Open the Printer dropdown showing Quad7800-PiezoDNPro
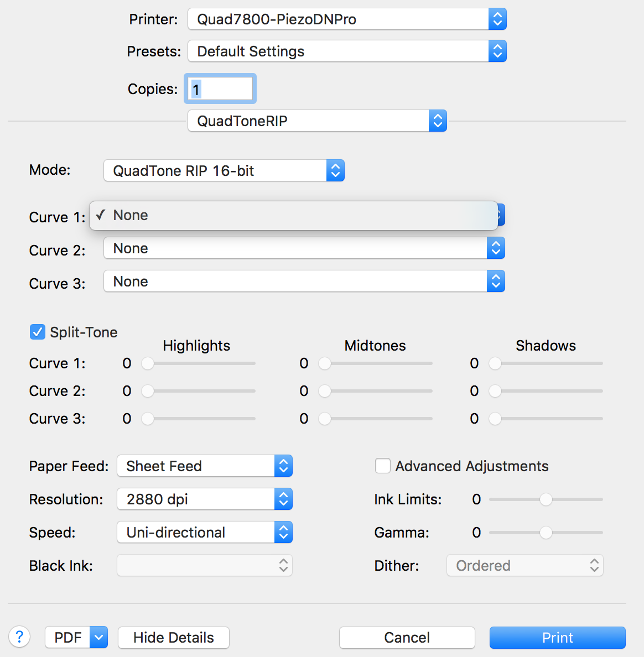This screenshot has width=644, height=657. click(347, 19)
